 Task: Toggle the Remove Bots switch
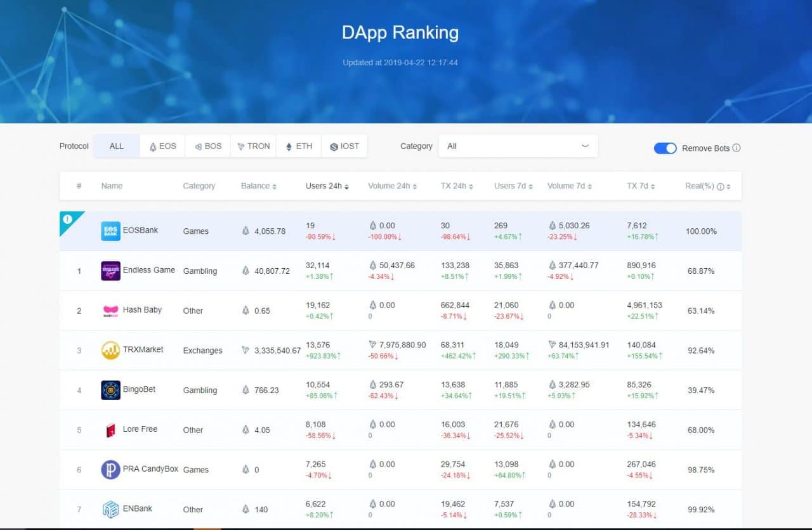pos(665,148)
